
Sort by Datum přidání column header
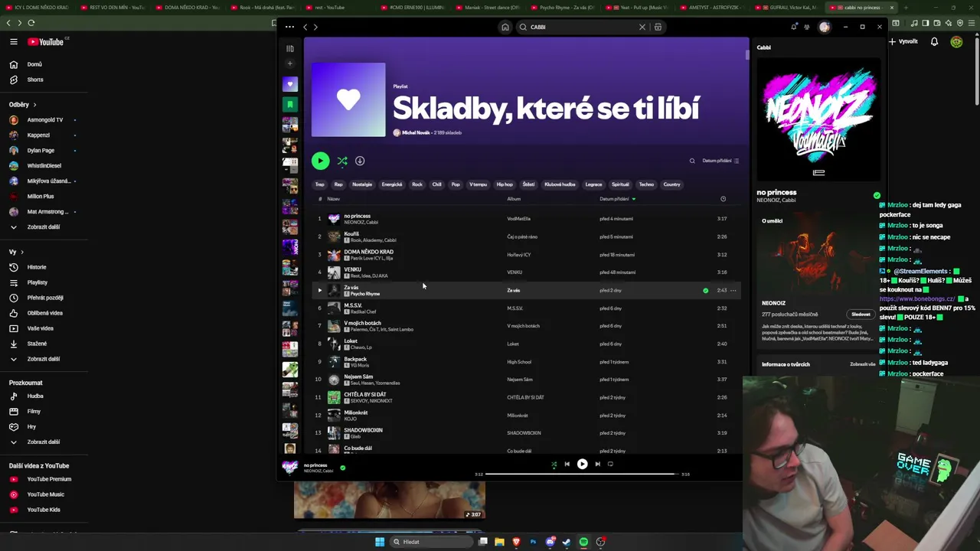pos(617,199)
